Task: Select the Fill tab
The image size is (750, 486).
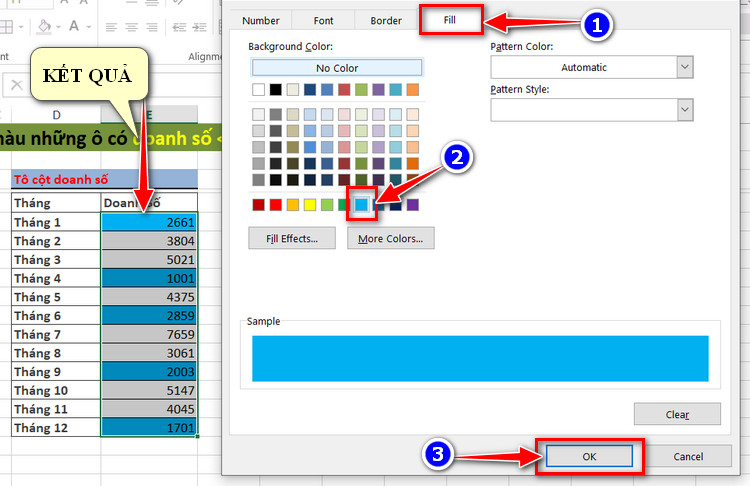Action: point(450,20)
